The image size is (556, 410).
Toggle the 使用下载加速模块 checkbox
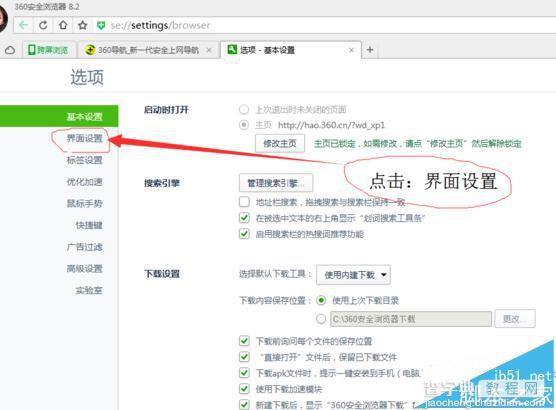244,389
